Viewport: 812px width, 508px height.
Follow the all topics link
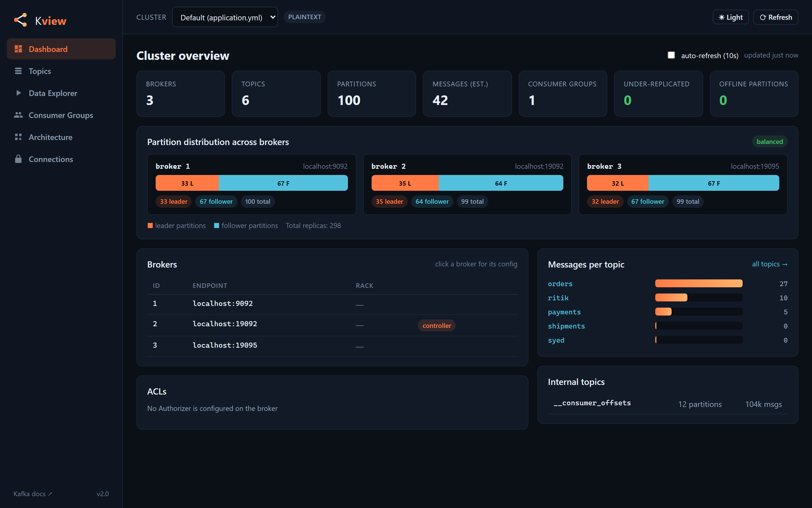coord(769,264)
